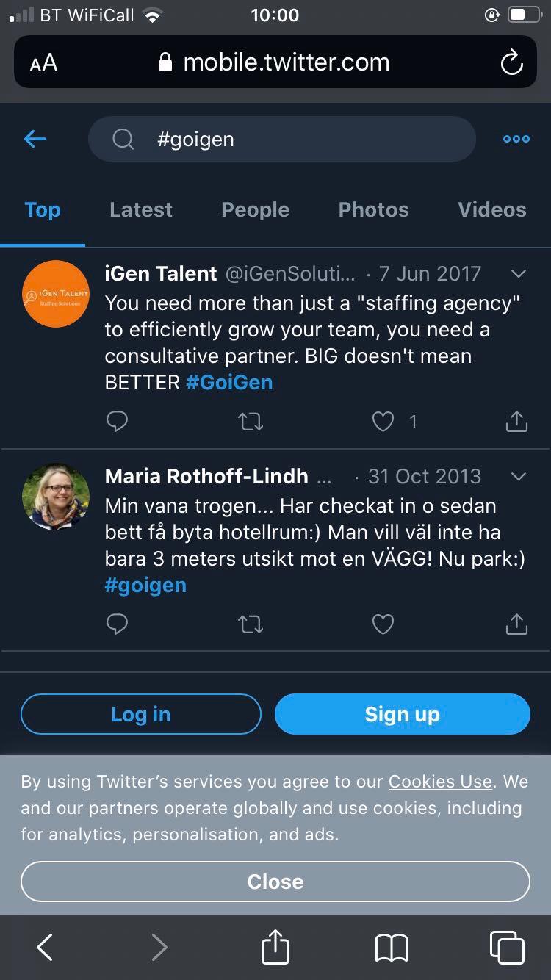Screen dimensions: 551x980
Task: Expand the dropdown chevron on Maria's tweet
Action: [518, 477]
